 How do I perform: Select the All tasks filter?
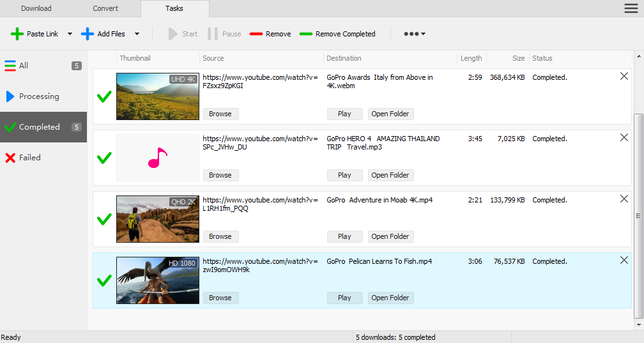click(43, 66)
